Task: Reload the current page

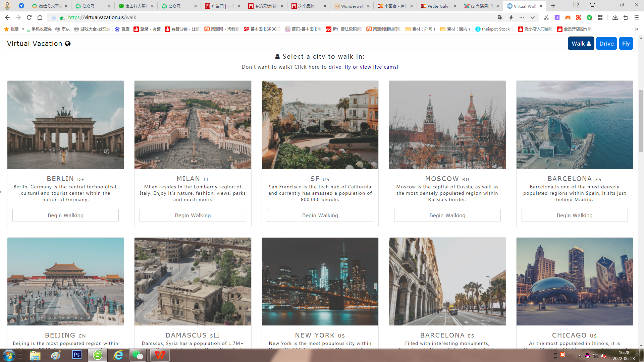Action: click(x=29, y=17)
